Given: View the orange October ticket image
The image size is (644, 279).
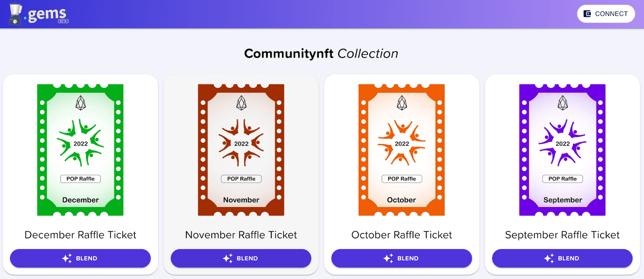Looking at the screenshot, I should coord(401,150).
